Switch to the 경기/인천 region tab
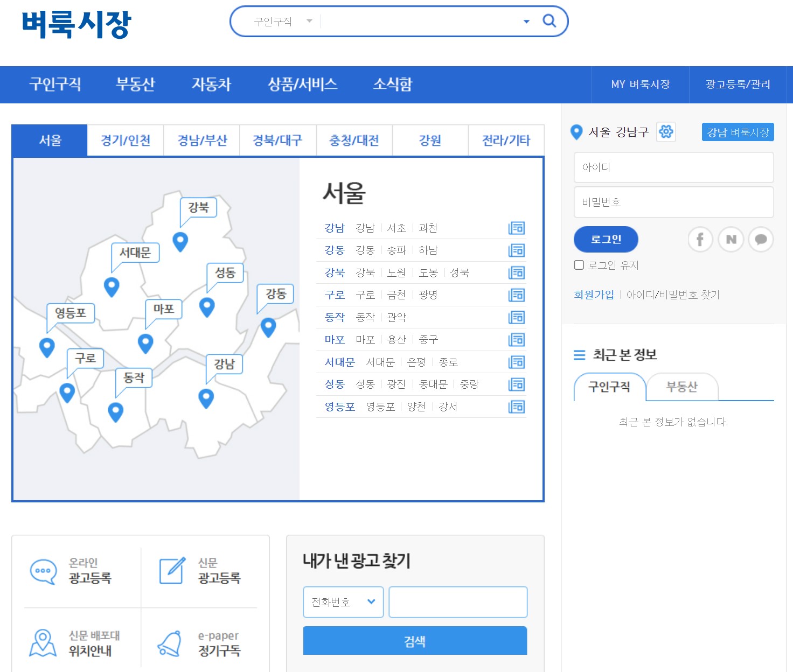This screenshot has width=793, height=672. 126,140
